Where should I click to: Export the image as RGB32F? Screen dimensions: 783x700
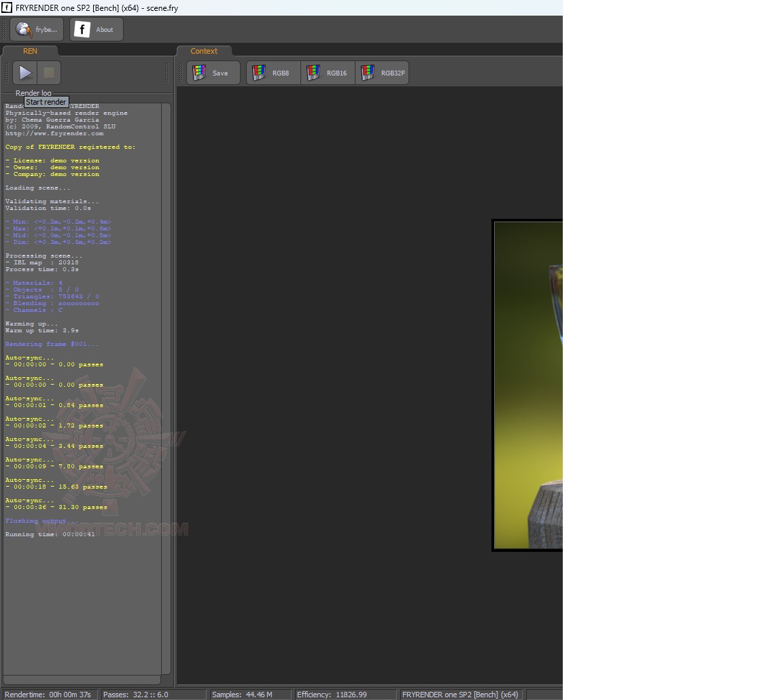[x=382, y=73]
